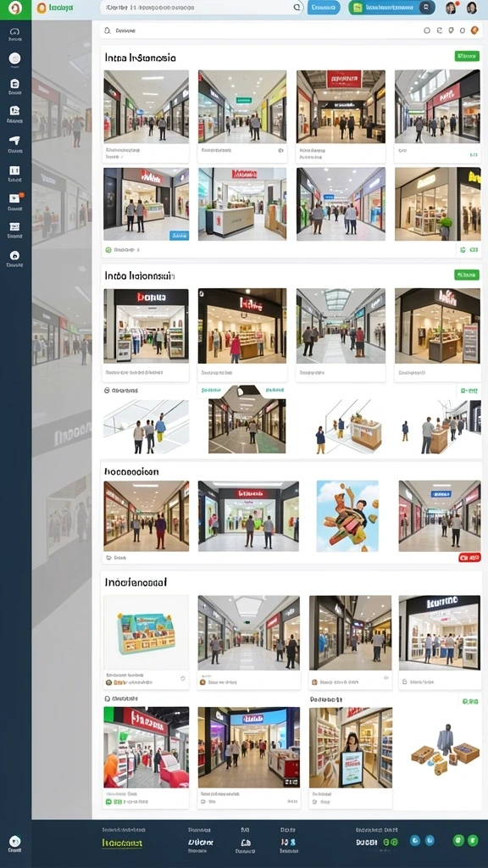Open mall corridor thumbnail with green sign
Viewport: 488px width, 868px height.
coord(242,106)
